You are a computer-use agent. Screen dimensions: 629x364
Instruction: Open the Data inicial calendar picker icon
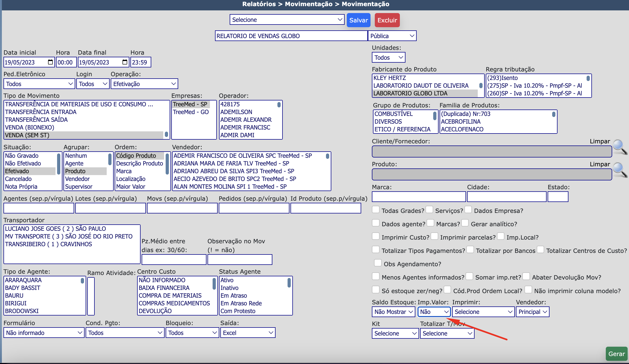[50, 62]
